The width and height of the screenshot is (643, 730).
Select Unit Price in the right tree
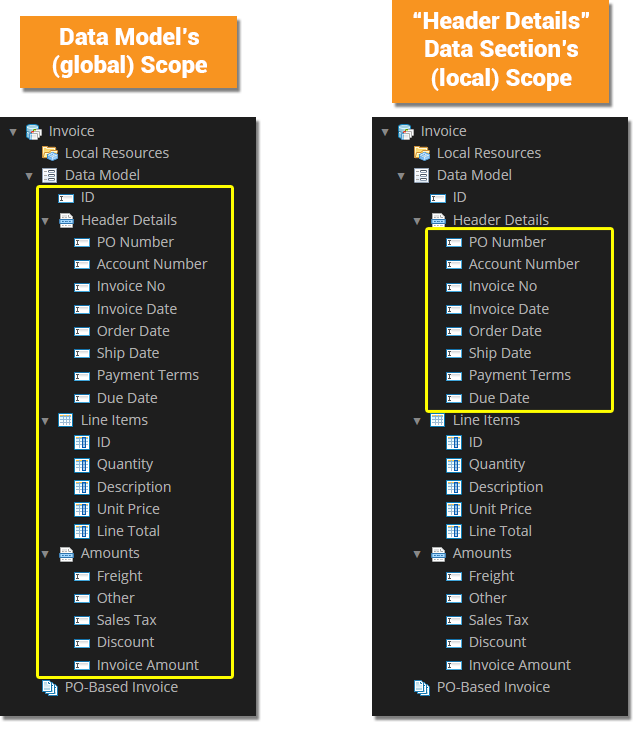tap(500, 509)
